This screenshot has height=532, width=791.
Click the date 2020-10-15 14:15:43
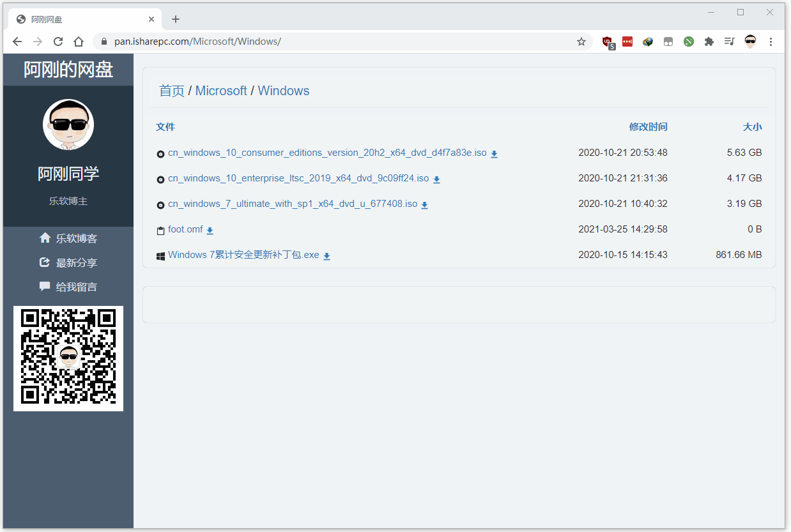coord(623,255)
